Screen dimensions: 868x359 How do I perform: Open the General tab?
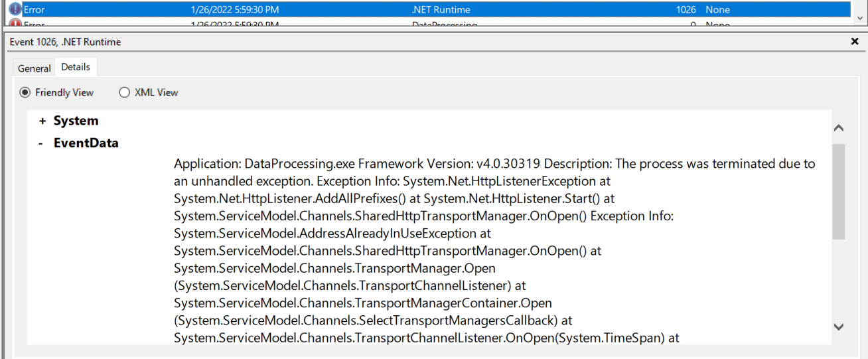coord(34,68)
